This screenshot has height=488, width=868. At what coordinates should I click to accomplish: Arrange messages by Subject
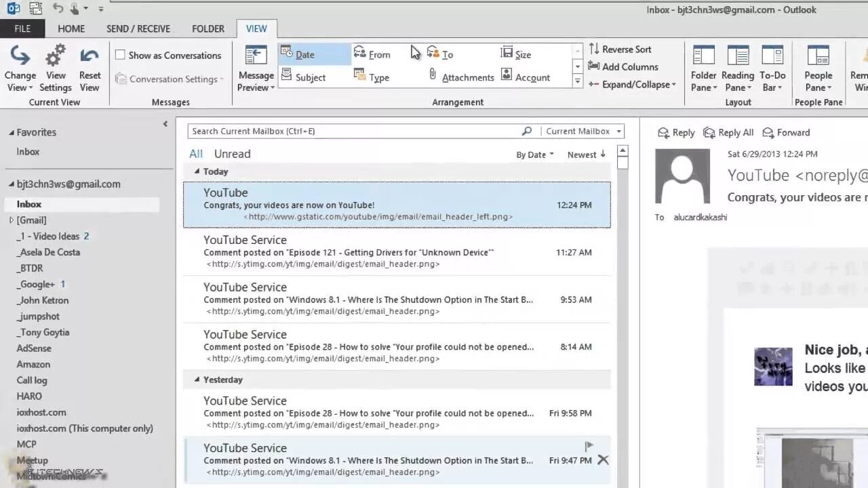point(303,77)
